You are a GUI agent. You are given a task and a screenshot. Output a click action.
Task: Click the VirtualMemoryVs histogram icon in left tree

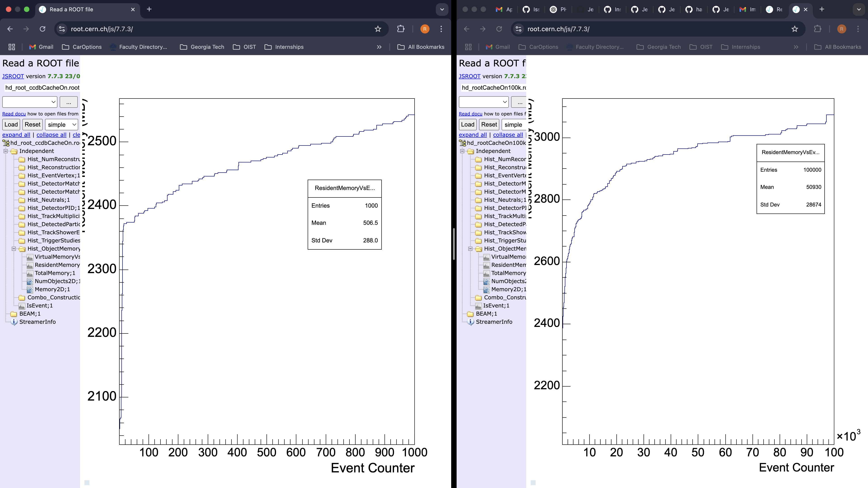(x=30, y=257)
